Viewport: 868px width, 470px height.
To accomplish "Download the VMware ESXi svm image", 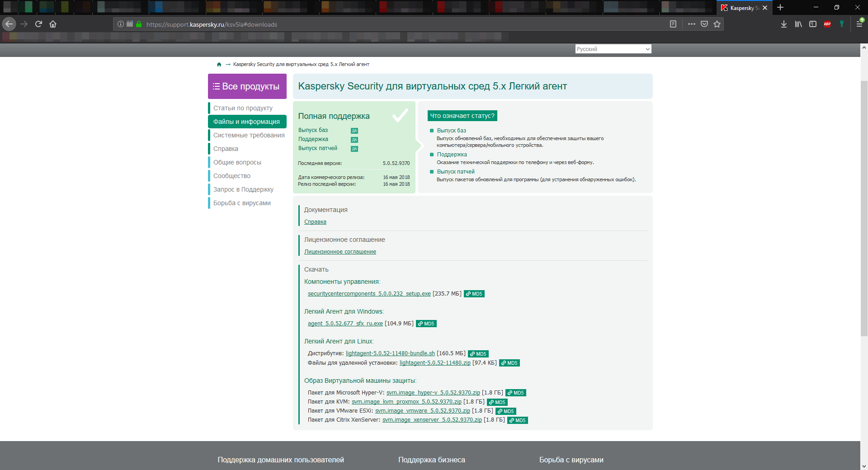I will pos(423,411).
